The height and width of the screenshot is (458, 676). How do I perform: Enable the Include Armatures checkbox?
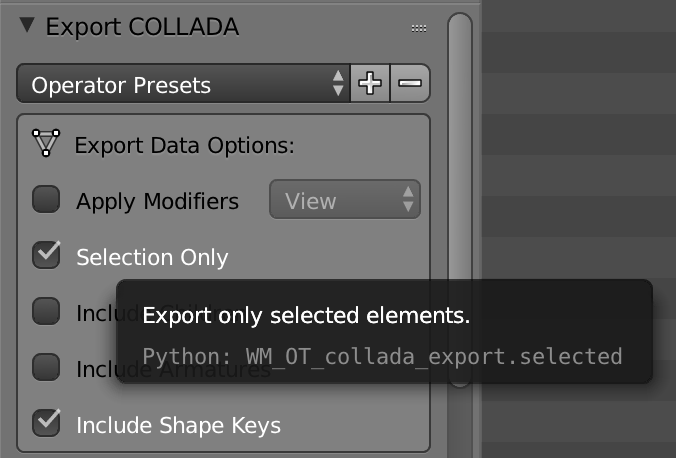click(x=47, y=368)
